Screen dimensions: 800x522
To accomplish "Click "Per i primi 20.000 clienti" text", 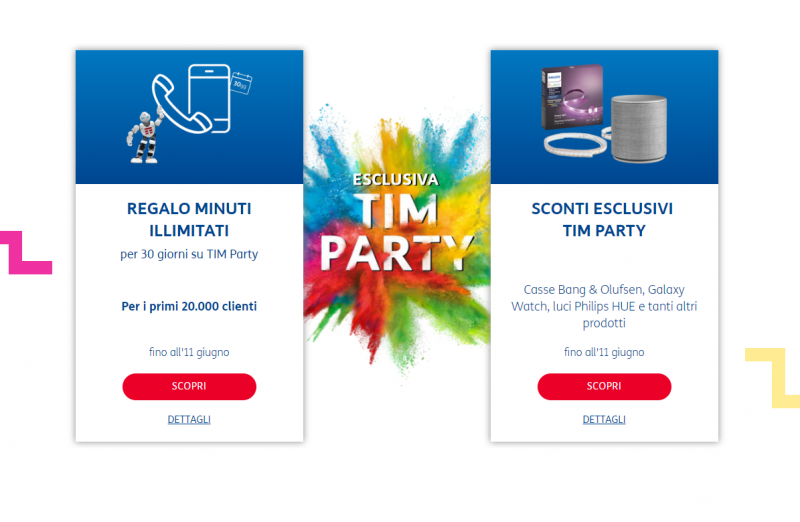I will [189, 305].
